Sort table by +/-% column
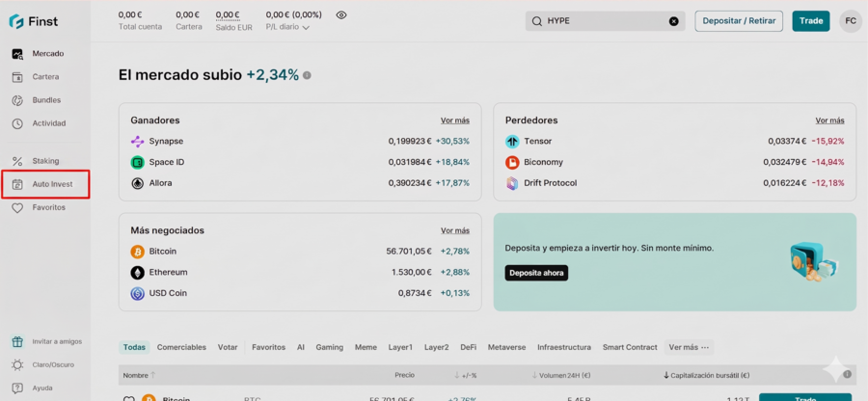 (465, 375)
